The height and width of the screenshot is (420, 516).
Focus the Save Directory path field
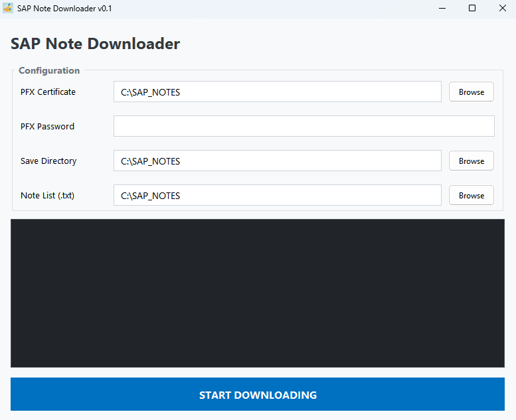click(x=278, y=161)
